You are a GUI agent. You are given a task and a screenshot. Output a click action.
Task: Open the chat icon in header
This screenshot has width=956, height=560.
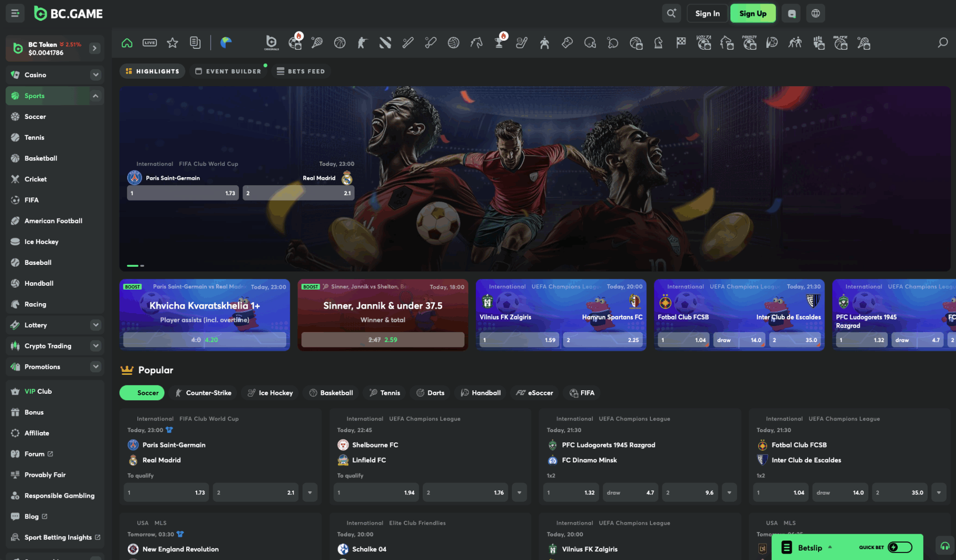click(x=792, y=13)
